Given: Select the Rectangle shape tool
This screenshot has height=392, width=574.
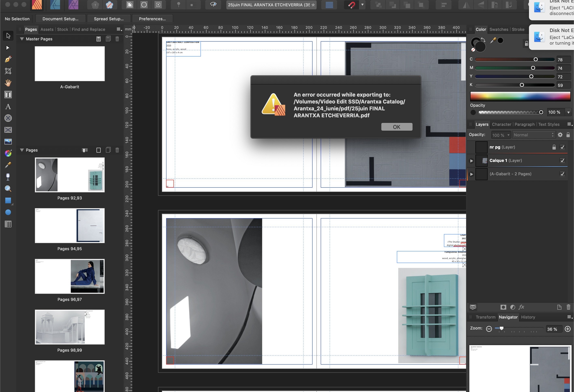Looking at the screenshot, I should (x=8, y=201).
